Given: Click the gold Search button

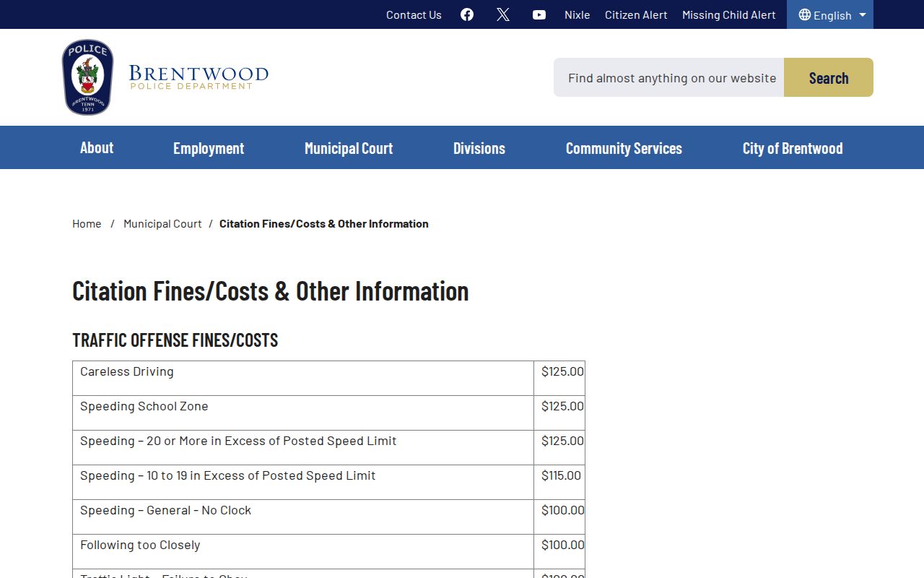Looking at the screenshot, I should pos(829,77).
